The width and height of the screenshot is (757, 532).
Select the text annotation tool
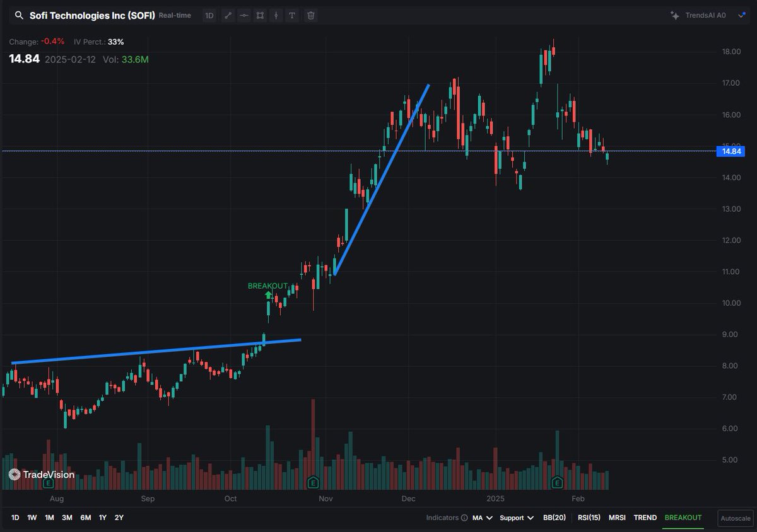(291, 15)
